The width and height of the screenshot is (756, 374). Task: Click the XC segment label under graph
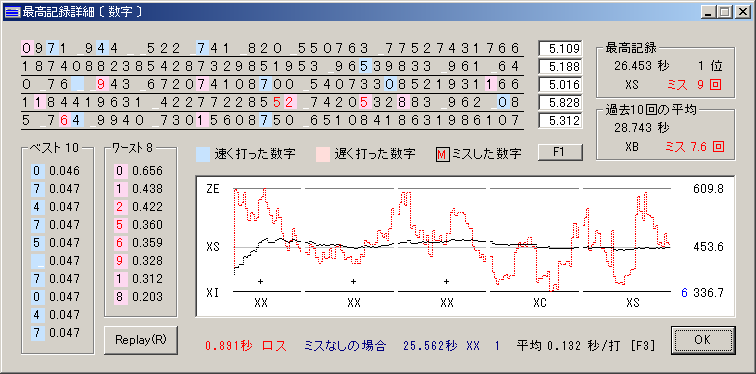click(x=540, y=303)
